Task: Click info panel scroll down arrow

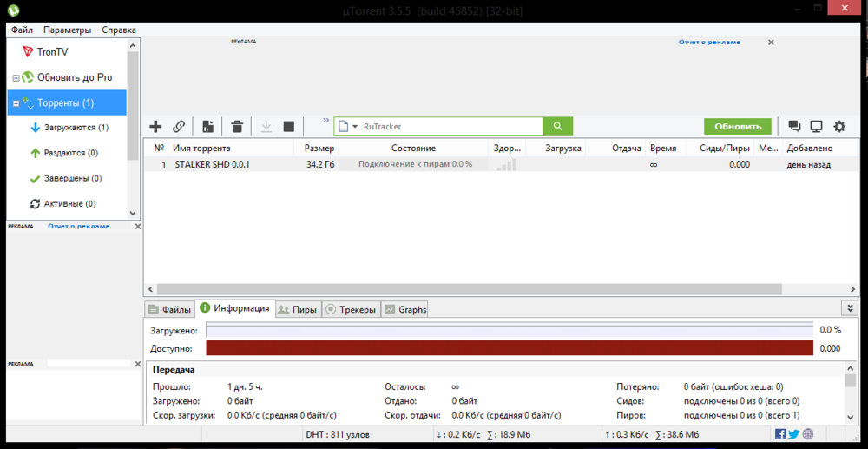Action: click(x=851, y=417)
